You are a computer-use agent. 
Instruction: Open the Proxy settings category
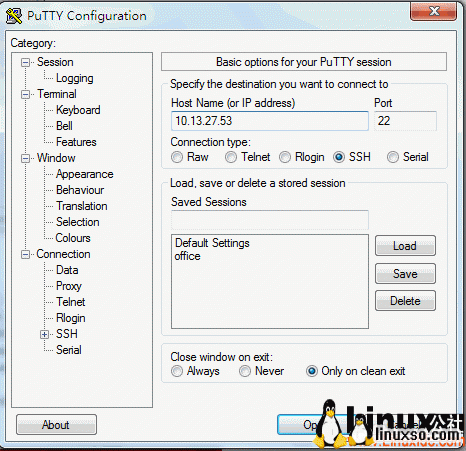69,286
